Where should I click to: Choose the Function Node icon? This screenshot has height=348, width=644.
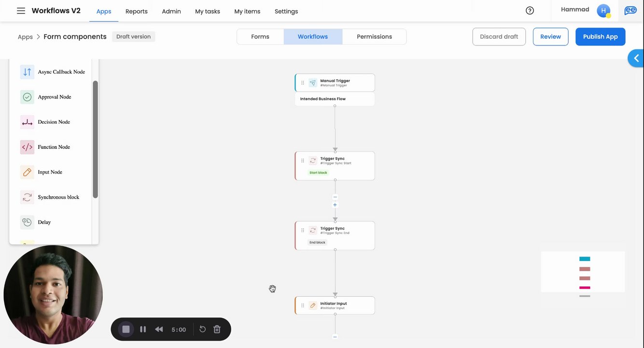27,147
